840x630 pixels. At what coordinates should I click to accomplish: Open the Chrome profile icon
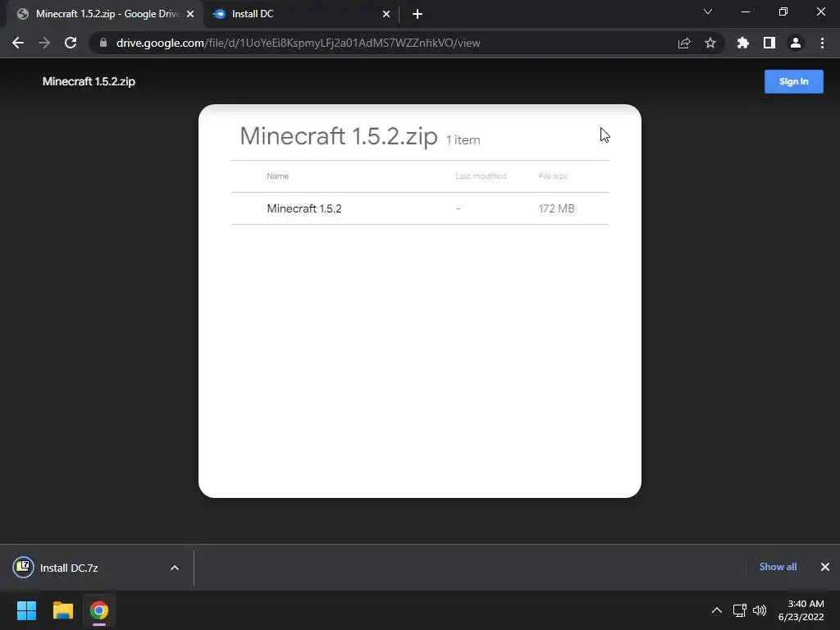pos(796,43)
